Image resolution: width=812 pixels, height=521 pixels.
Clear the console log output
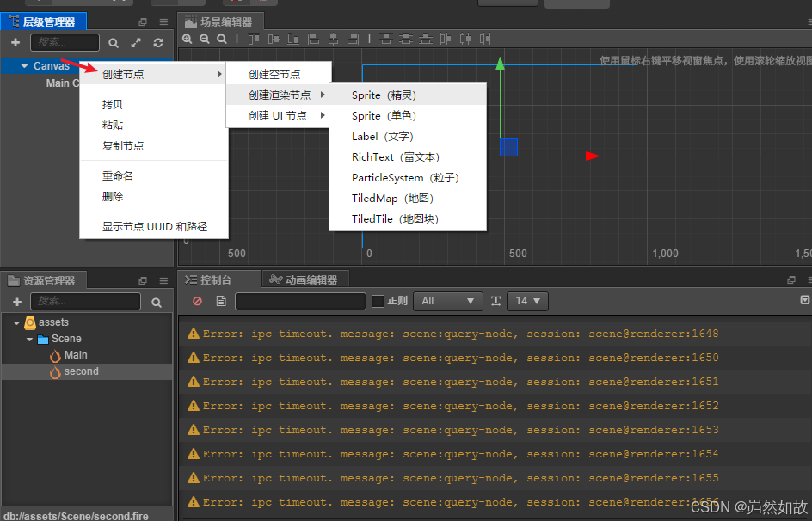click(x=197, y=301)
